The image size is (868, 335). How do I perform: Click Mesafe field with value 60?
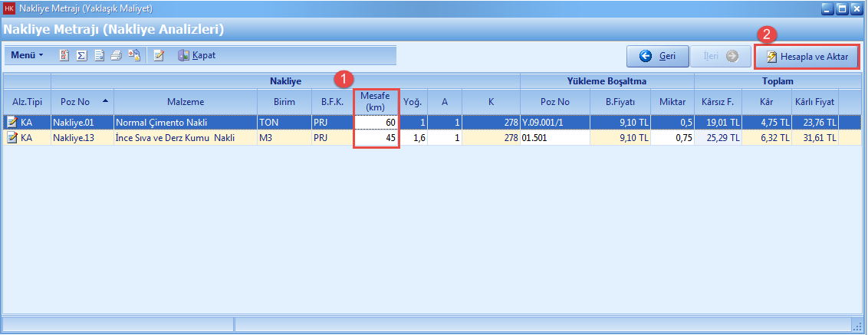click(x=376, y=121)
